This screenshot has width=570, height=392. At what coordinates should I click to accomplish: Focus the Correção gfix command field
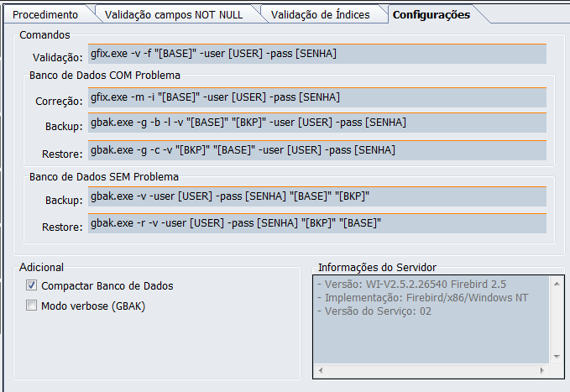316,98
